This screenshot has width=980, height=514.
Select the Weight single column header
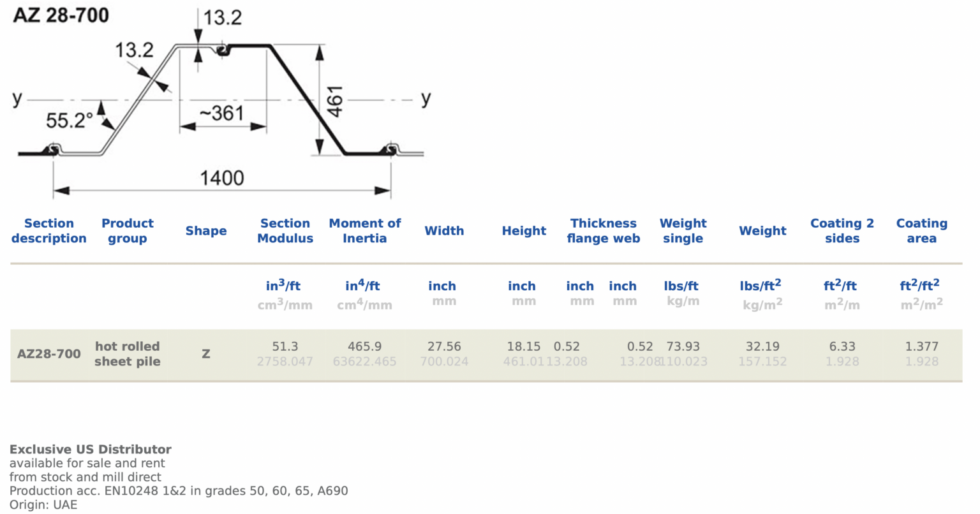tap(683, 231)
